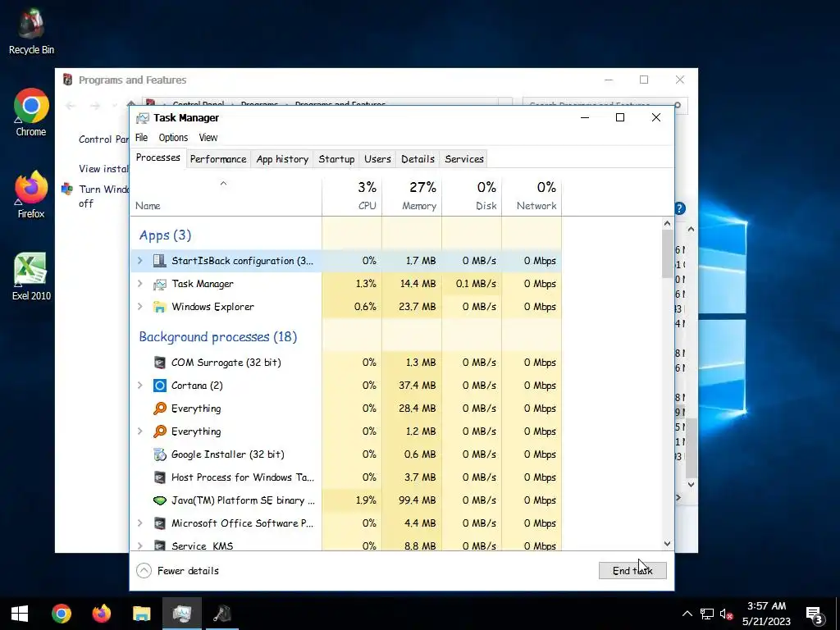This screenshot has height=630, width=840.
Task: Expand the Windows Explorer process row
Action: [x=140, y=307]
